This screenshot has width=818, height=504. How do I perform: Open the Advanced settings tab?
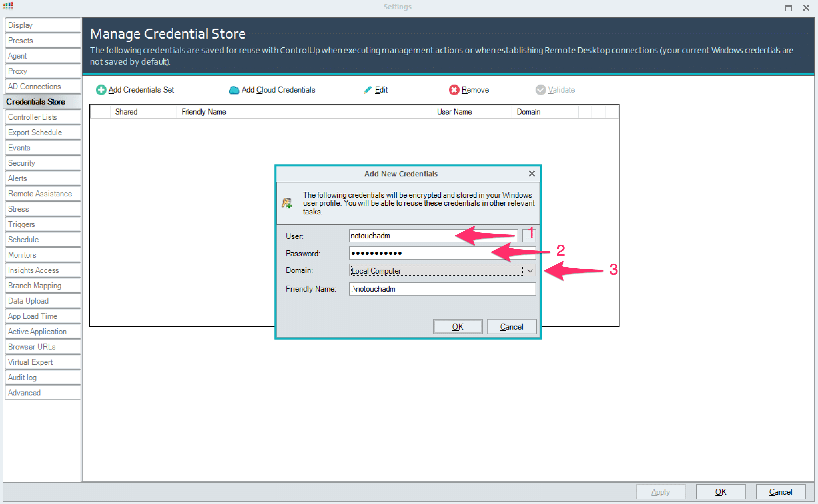[43, 393]
